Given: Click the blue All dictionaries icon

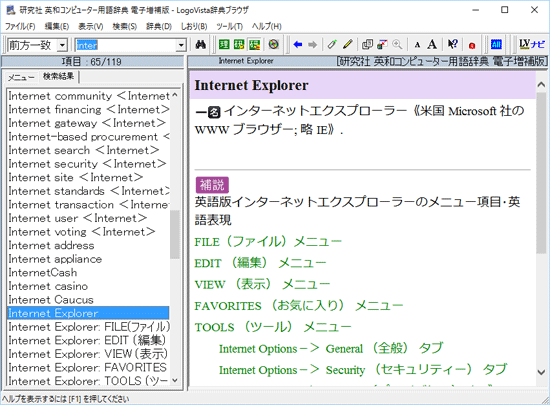Looking at the screenshot, I should 496,44.
